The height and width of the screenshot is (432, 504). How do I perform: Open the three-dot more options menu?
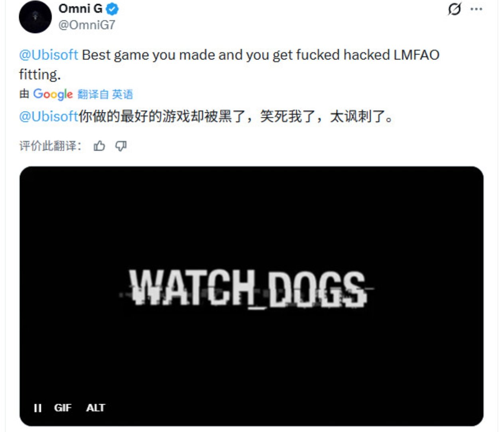pos(476,9)
